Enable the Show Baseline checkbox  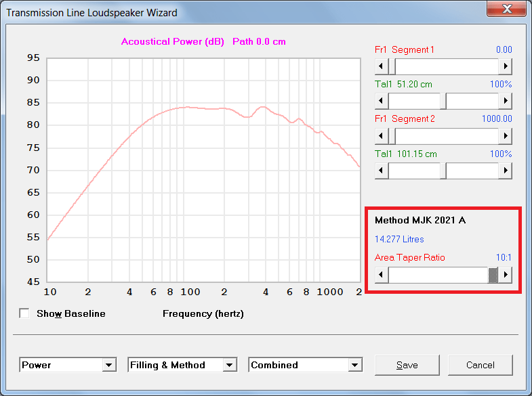point(24,313)
